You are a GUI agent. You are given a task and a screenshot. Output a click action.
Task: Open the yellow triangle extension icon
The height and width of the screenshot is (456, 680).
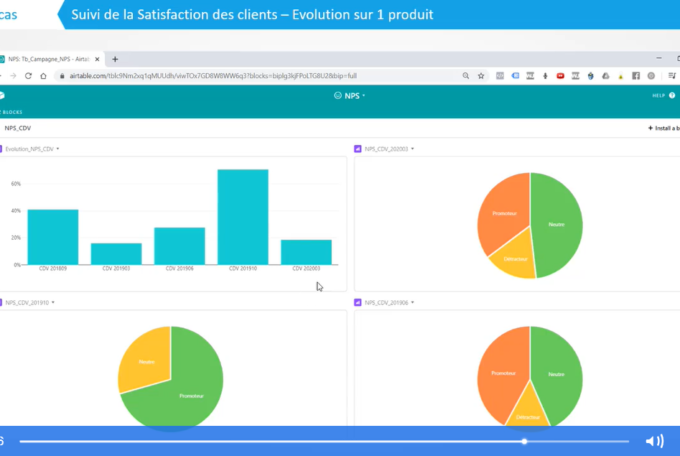tap(621, 77)
